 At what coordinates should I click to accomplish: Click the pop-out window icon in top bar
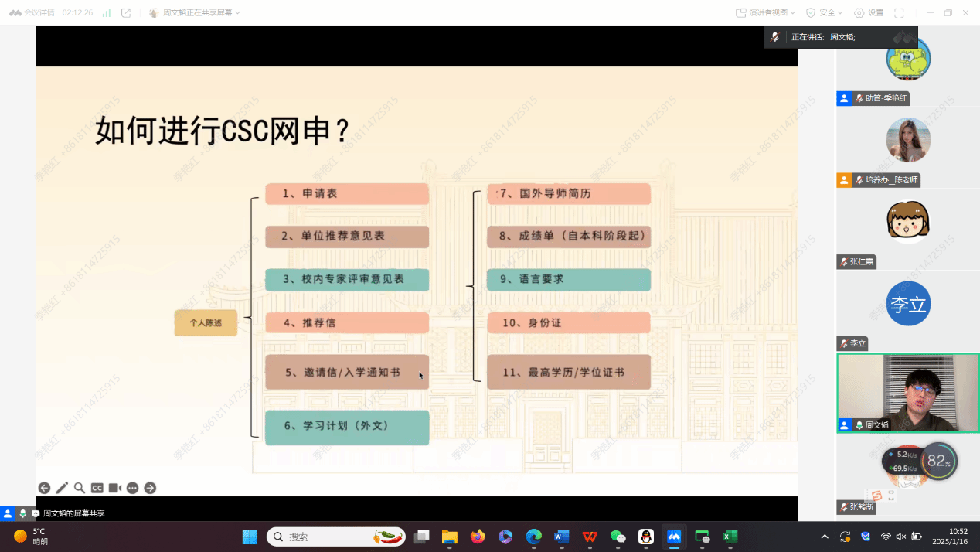(x=126, y=13)
